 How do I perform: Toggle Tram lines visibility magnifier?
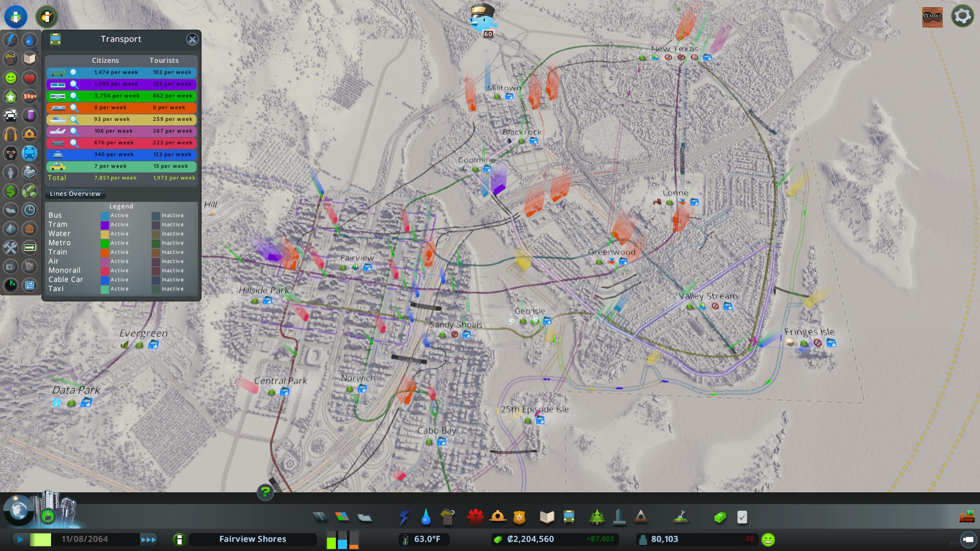73,84
